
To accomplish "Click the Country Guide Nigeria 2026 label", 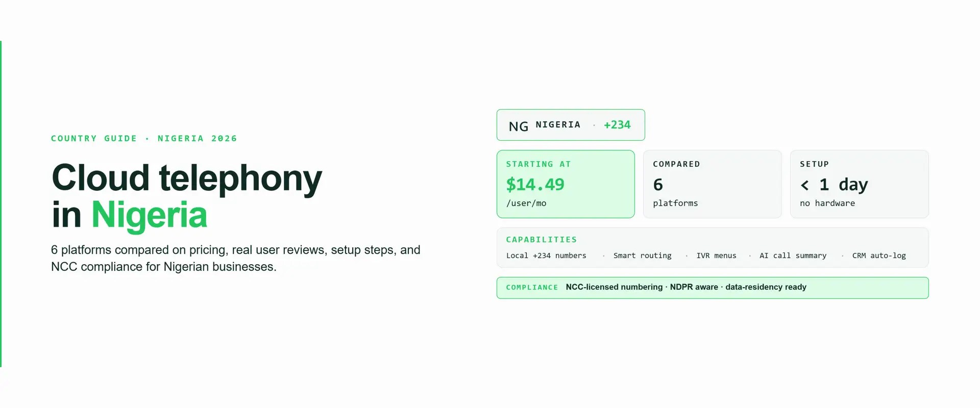I will pos(144,138).
